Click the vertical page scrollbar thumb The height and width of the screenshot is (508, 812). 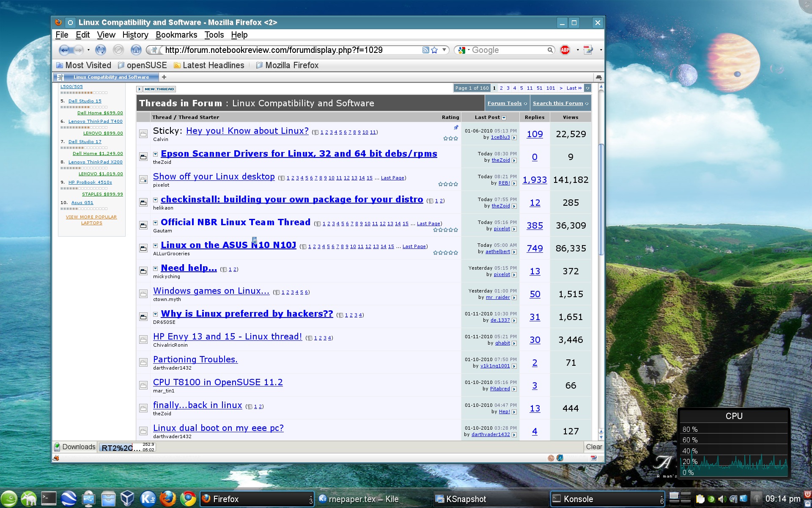click(601, 199)
